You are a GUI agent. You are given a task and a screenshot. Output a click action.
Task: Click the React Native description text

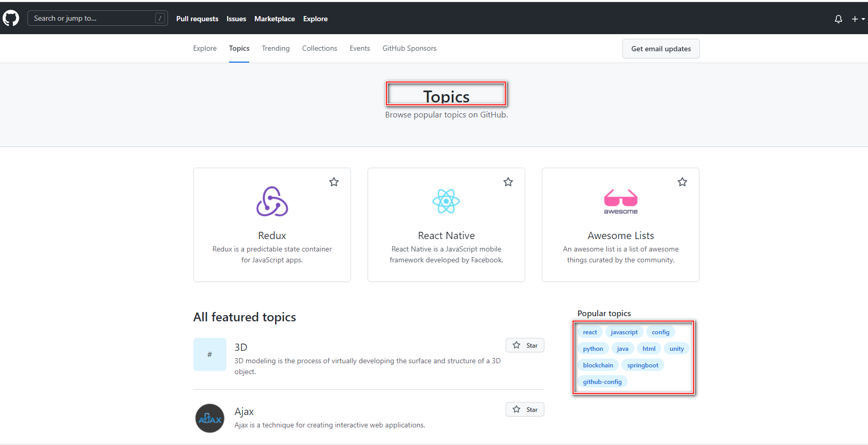coord(446,255)
